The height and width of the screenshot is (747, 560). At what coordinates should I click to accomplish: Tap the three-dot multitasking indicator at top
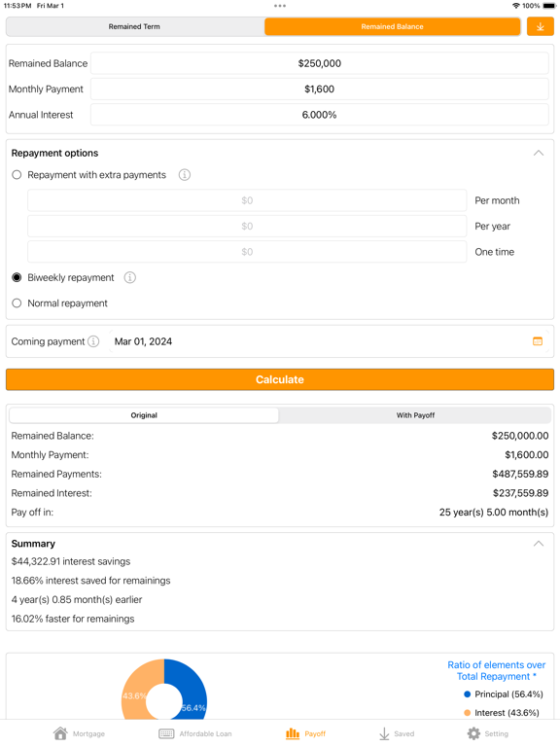click(280, 6)
